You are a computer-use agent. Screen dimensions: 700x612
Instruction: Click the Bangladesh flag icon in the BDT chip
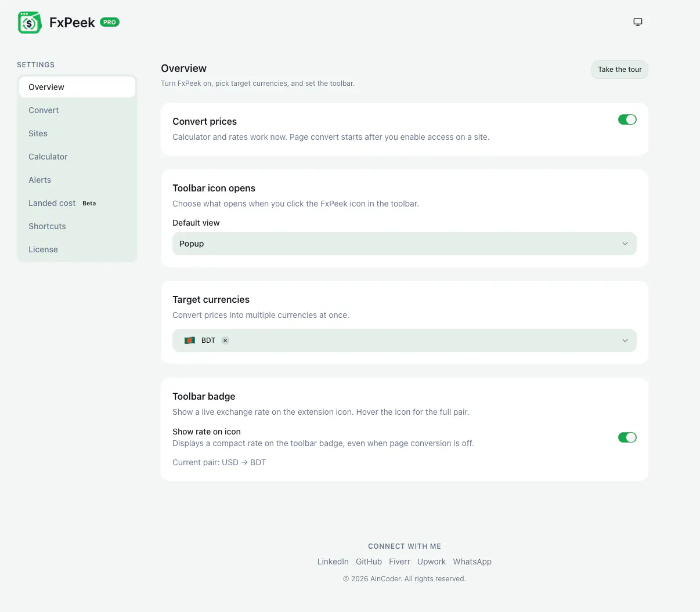click(190, 341)
